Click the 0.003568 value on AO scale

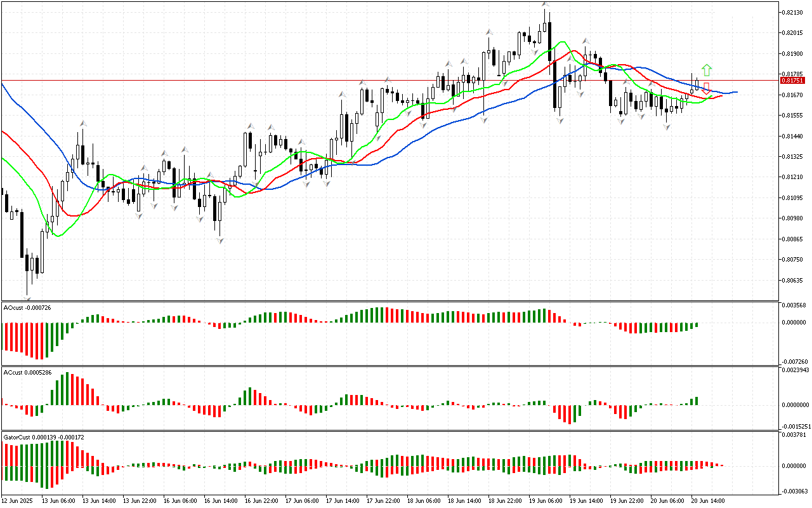(x=794, y=305)
